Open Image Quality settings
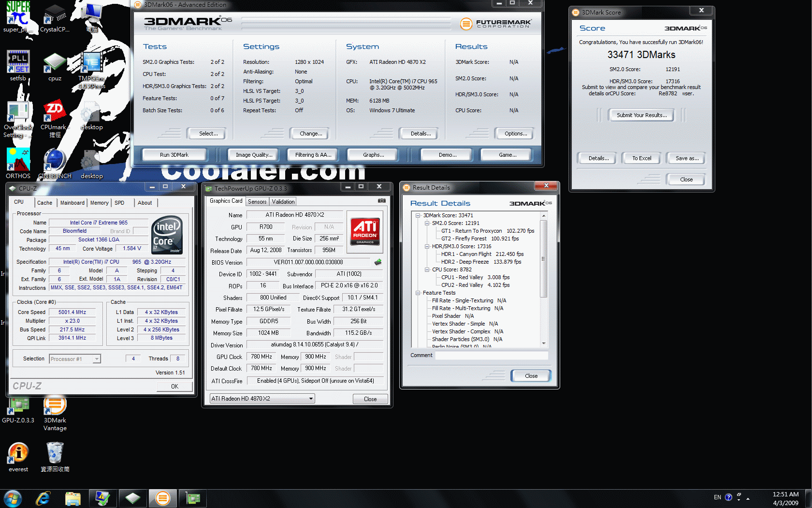 [x=254, y=155]
